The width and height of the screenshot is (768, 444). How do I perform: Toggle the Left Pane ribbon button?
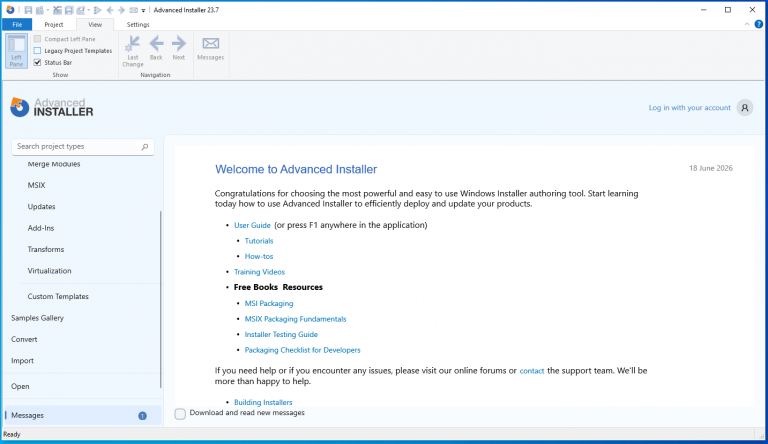16,51
